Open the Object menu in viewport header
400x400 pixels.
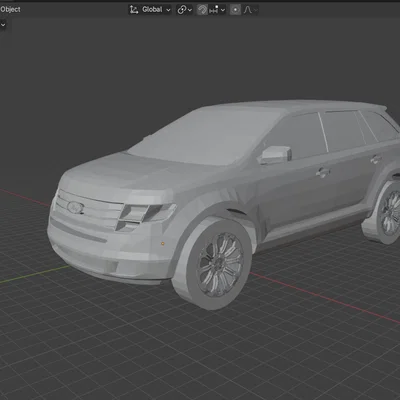[x=10, y=9]
